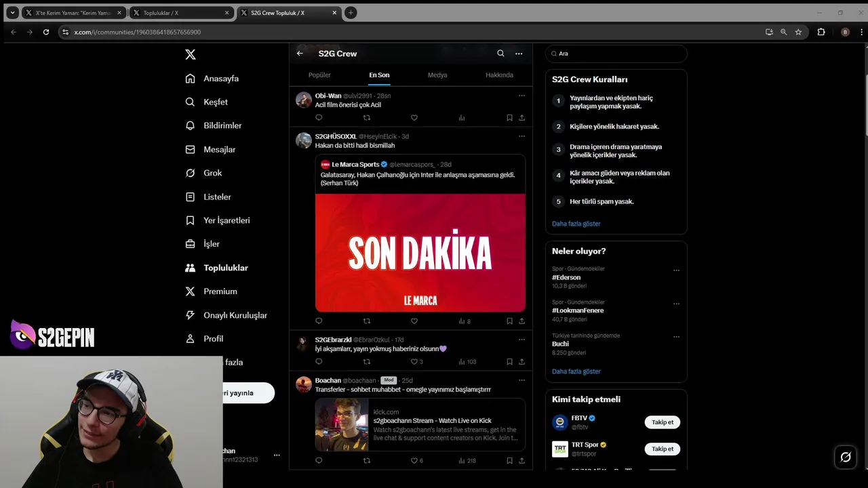Click the Onaylı Kuruluşlar lightning icon
Screen dimensions: 868x488
(191, 315)
